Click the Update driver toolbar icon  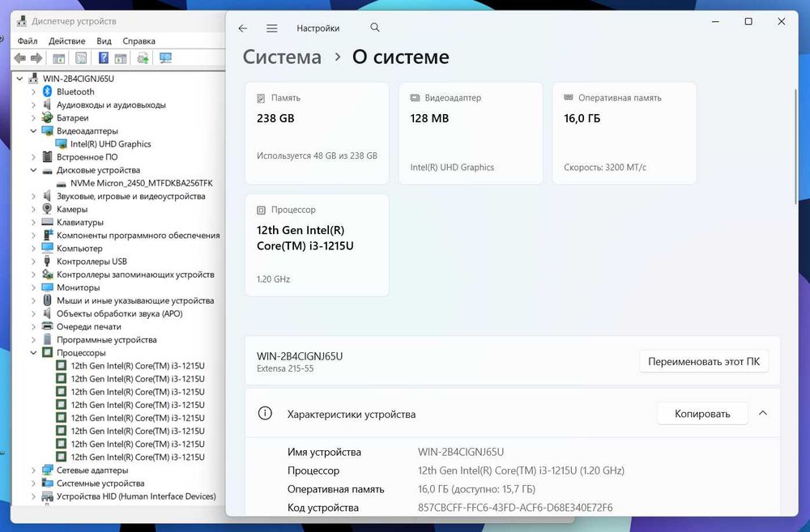143,57
